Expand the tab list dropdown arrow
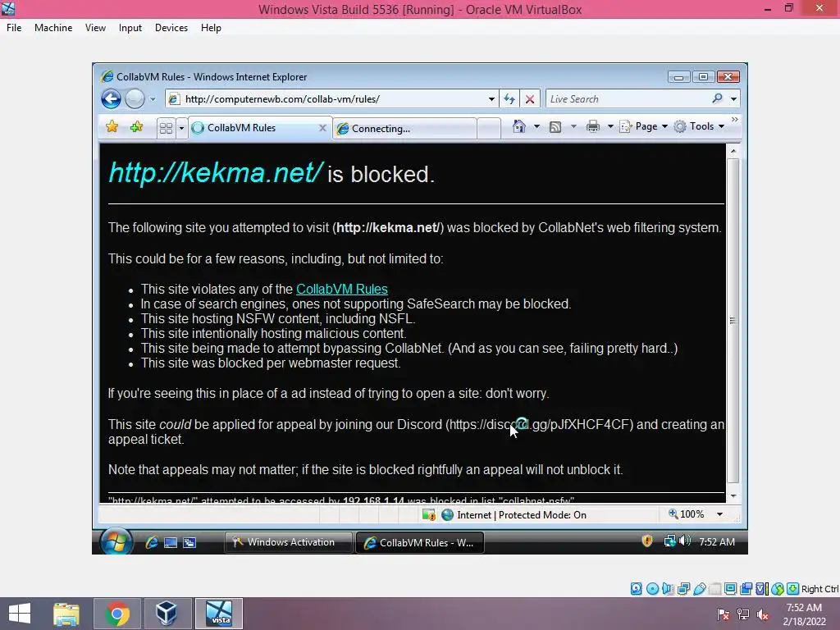Screen dimensions: 840x630 [181, 128]
